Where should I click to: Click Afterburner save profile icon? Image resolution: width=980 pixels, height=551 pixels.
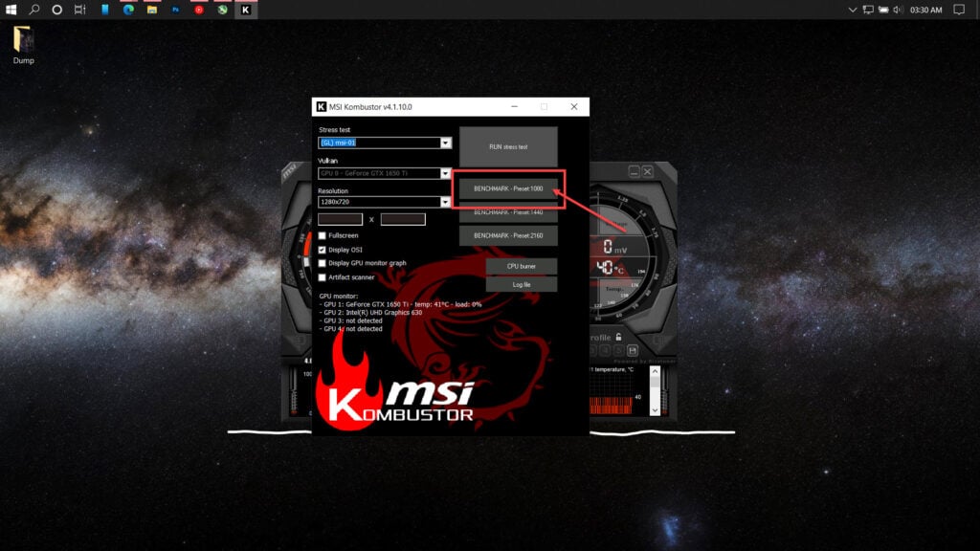pyautogui.click(x=633, y=351)
